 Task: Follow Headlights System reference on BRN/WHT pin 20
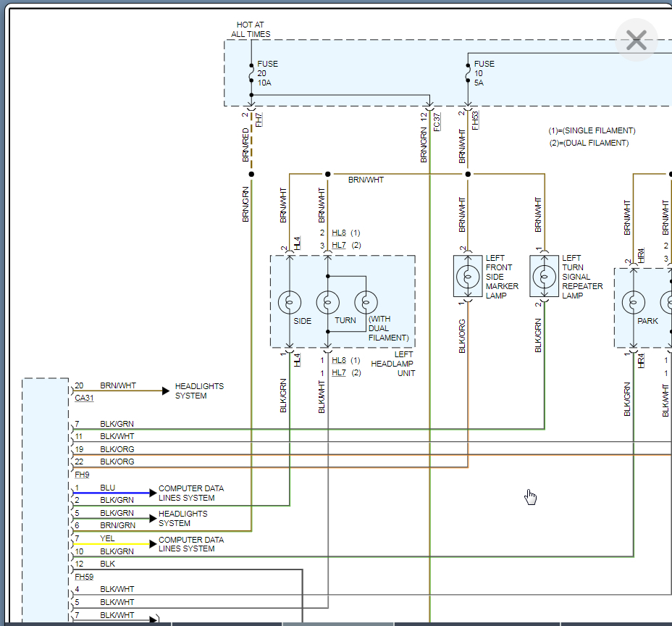199,391
